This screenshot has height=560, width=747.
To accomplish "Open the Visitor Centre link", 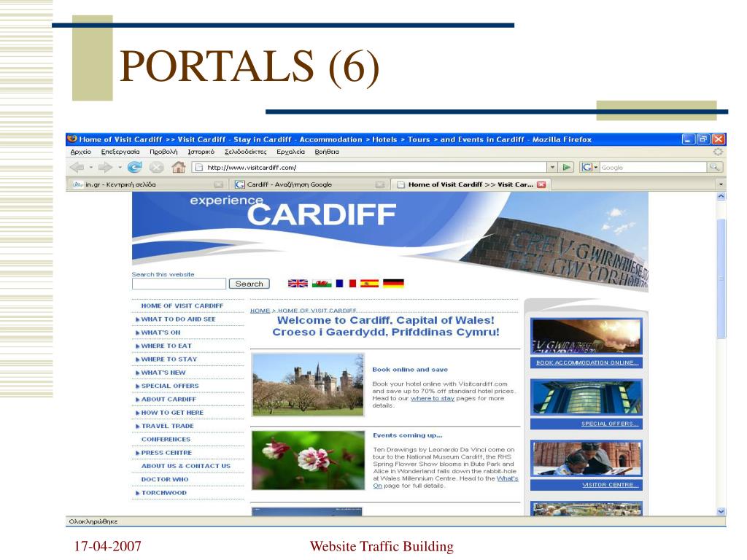I will point(610,485).
